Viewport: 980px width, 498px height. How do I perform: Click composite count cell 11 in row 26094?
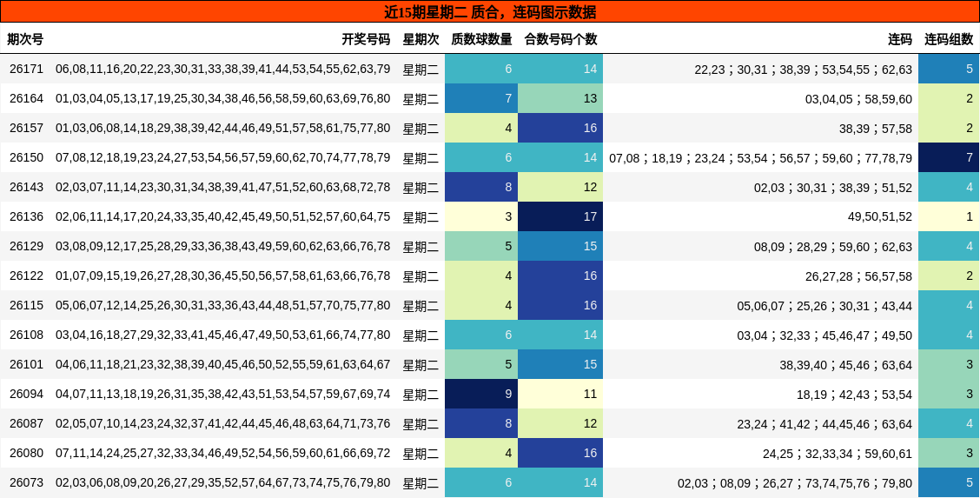pyautogui.click(x=560, y=395)
